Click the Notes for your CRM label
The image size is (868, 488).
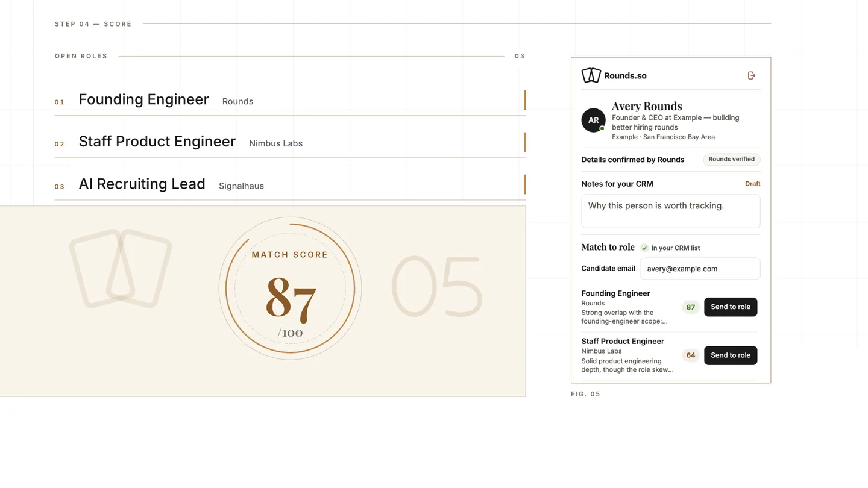pyautogui.click(x=617, y=184)
